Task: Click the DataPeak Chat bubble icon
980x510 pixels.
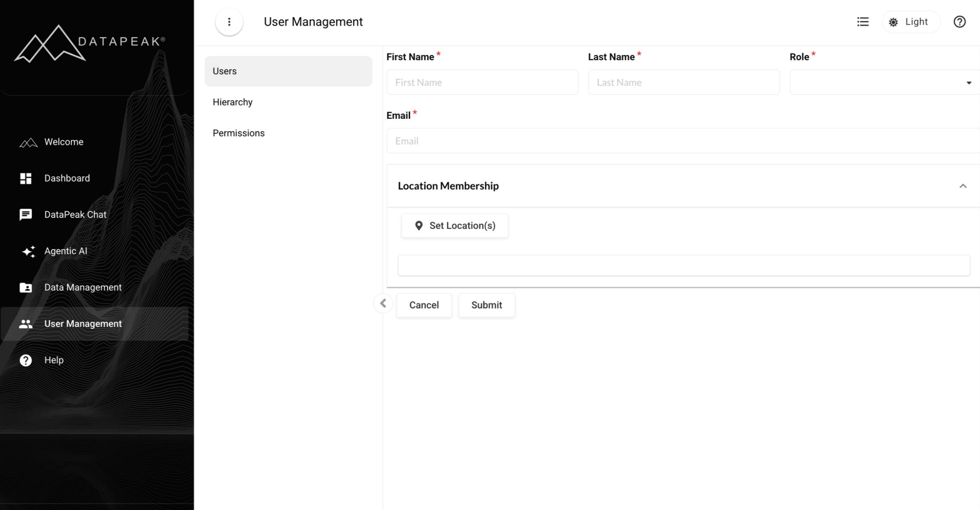Action: coord(26,215)
